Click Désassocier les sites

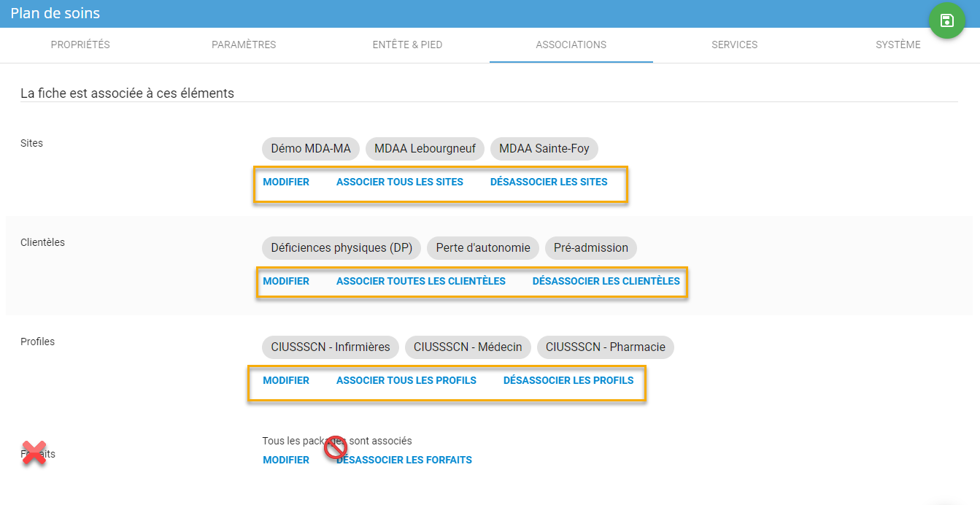click(549, 182)
